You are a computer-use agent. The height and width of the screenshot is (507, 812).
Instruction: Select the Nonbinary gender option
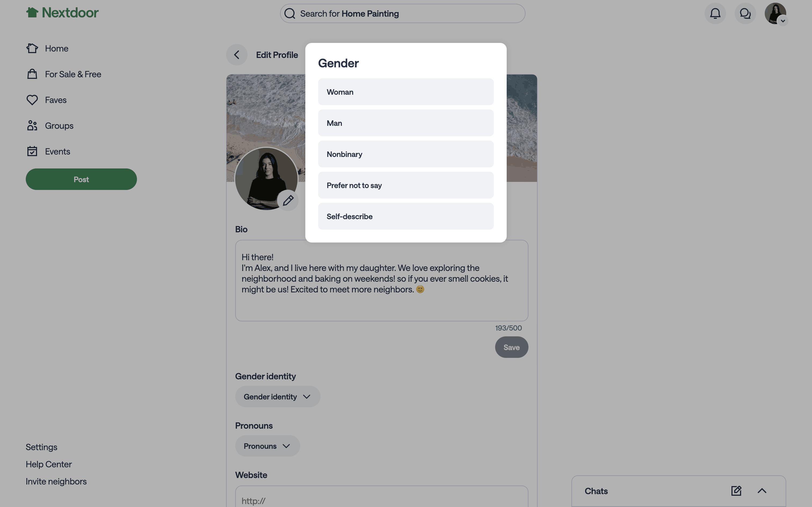point(406,154)
